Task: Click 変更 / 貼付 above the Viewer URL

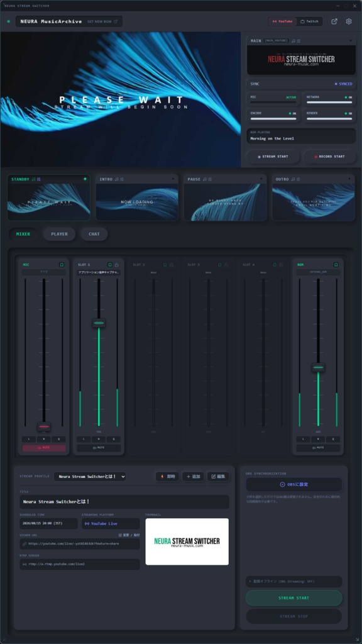Action: pyautogui.click(x=129, y=535)
